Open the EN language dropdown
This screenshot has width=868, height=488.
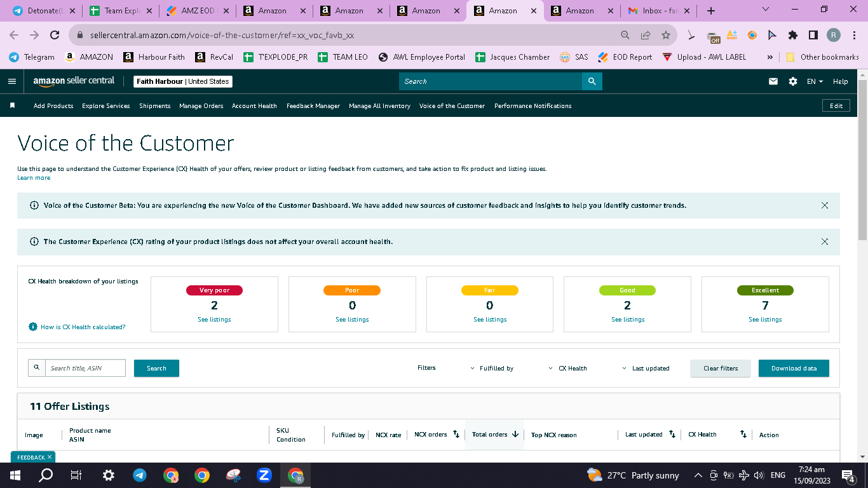click(815, 81)
